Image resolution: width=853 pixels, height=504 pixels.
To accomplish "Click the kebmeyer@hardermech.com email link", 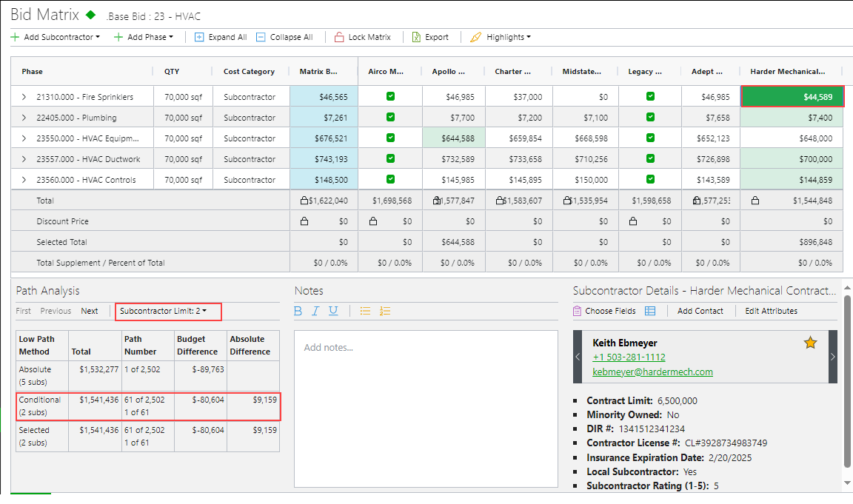I will click(x=652, y=372).
